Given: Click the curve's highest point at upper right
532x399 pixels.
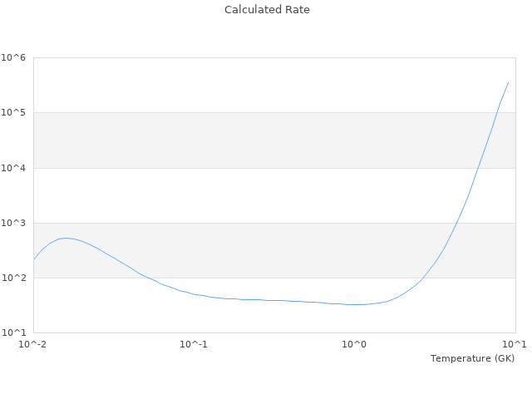Looking at the screenshot, I should coord(508,82).
